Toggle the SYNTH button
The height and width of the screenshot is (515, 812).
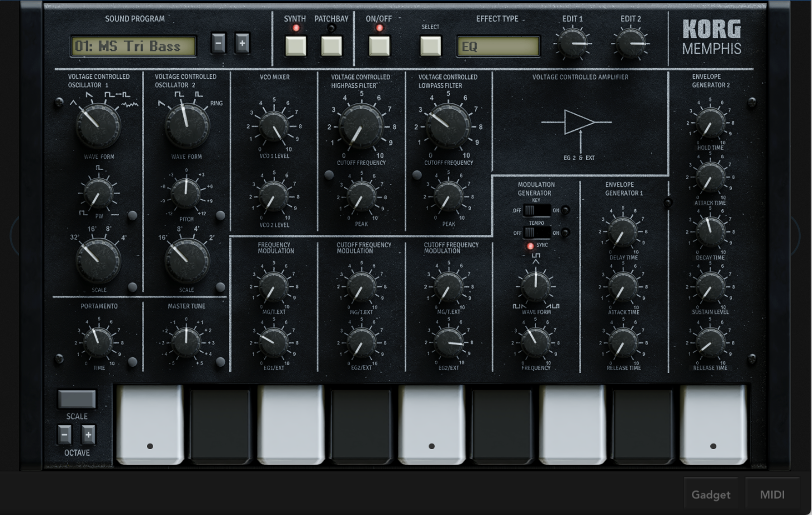(296, 46)
